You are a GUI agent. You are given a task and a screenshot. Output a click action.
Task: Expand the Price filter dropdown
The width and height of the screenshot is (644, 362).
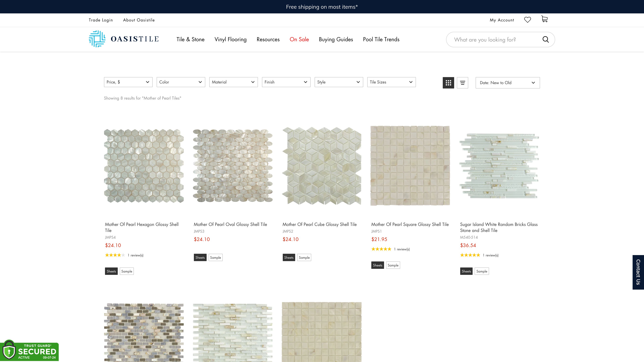(128, 82)
